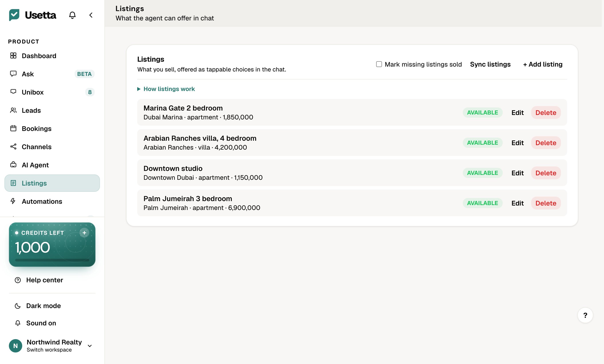The image size is (604, 364).
Task: Click the Leads people icon
Action: (13, 110)
